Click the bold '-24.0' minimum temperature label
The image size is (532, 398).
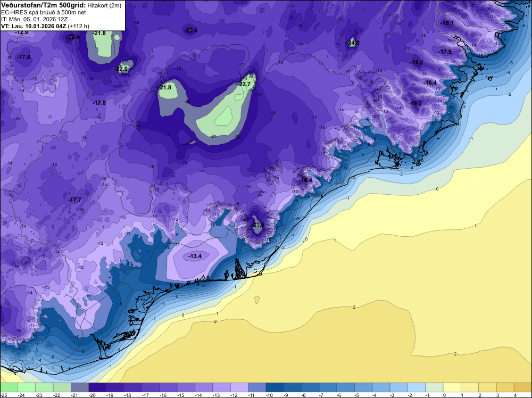pyautogui.click(x=353, y=43)
